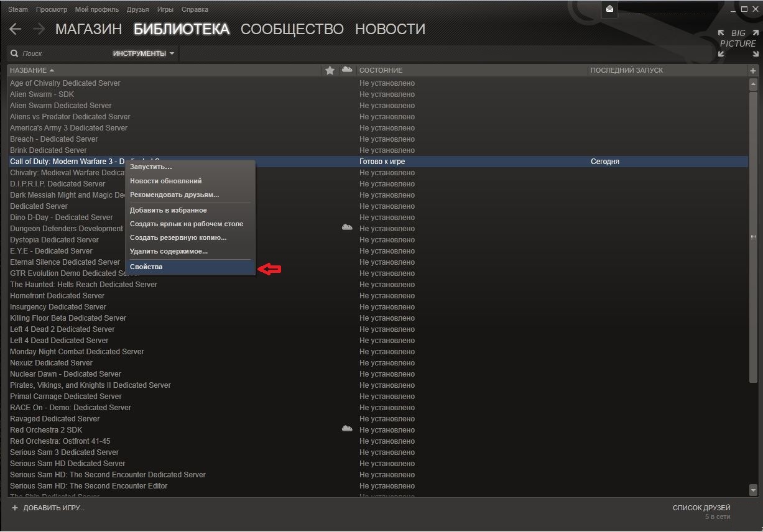Select Brink Dedicated Server

click(x=49, y=150)
